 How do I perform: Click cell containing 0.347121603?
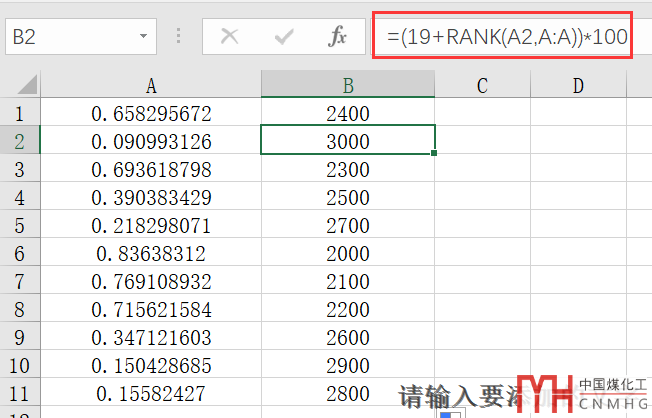151,336
